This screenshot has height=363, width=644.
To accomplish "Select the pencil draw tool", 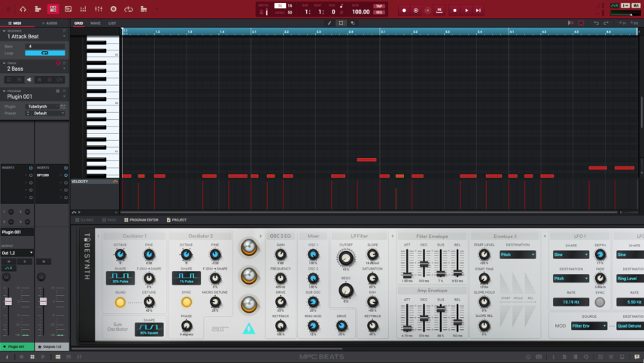I will coord(330,23).
